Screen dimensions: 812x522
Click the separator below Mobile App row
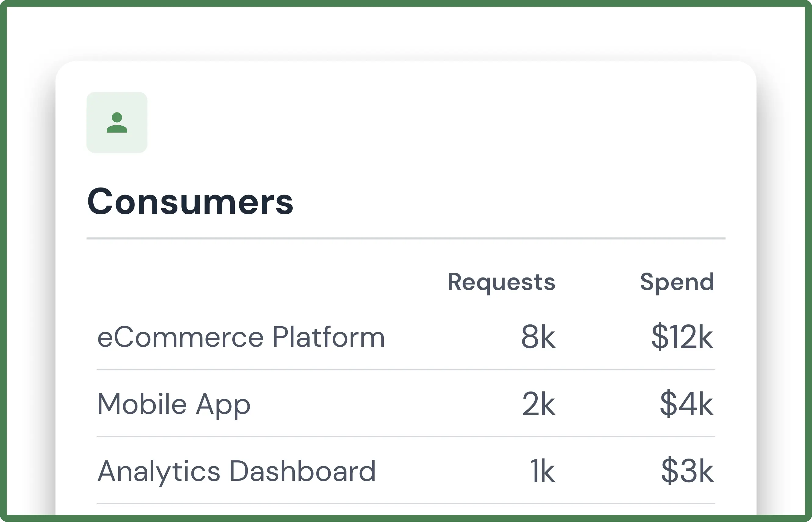pos(405,436)
